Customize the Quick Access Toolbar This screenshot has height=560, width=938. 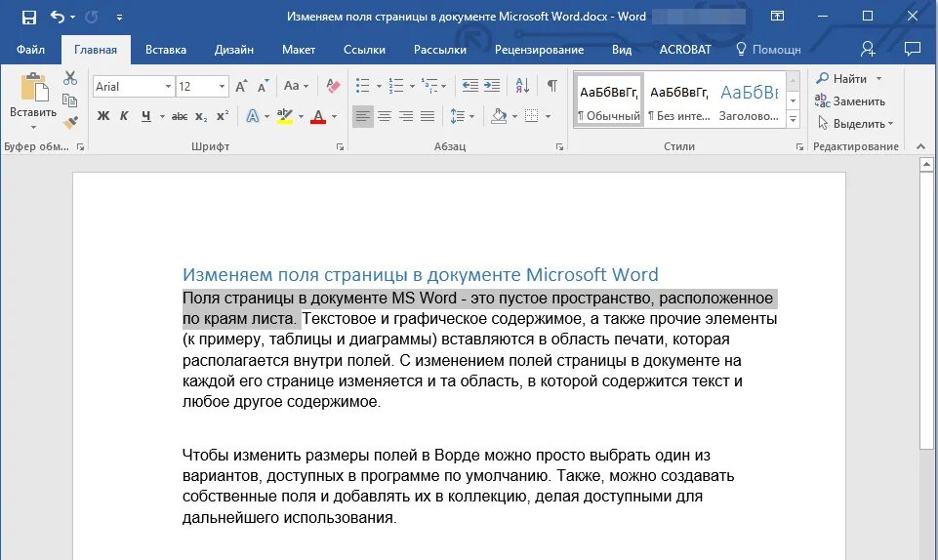[x=119, y=18]
